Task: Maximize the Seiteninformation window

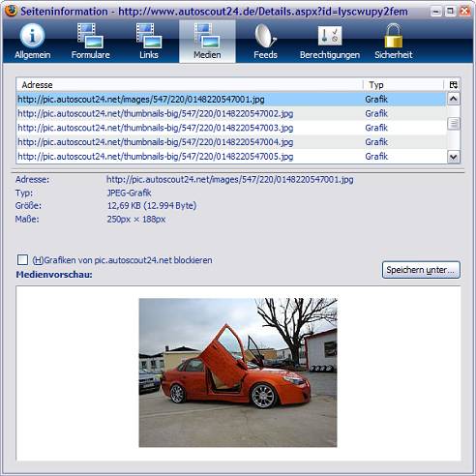Action: tap(450, 12)
